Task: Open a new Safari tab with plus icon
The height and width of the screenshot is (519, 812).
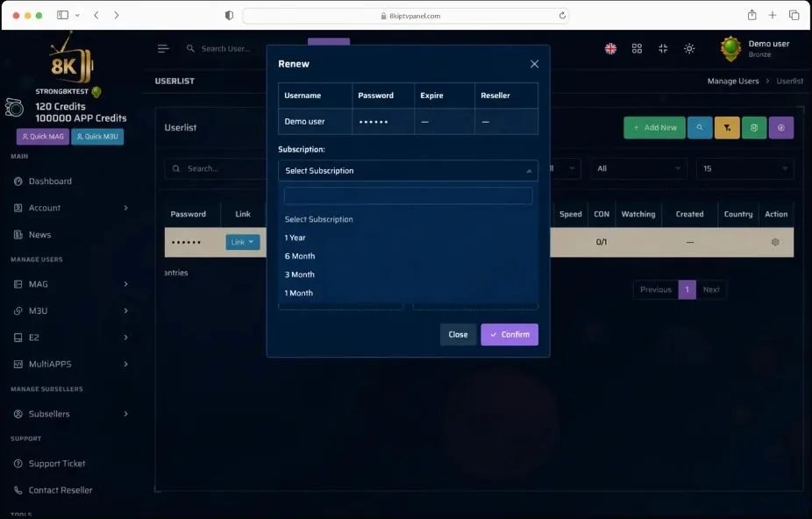Action: [x=773, y=15]
